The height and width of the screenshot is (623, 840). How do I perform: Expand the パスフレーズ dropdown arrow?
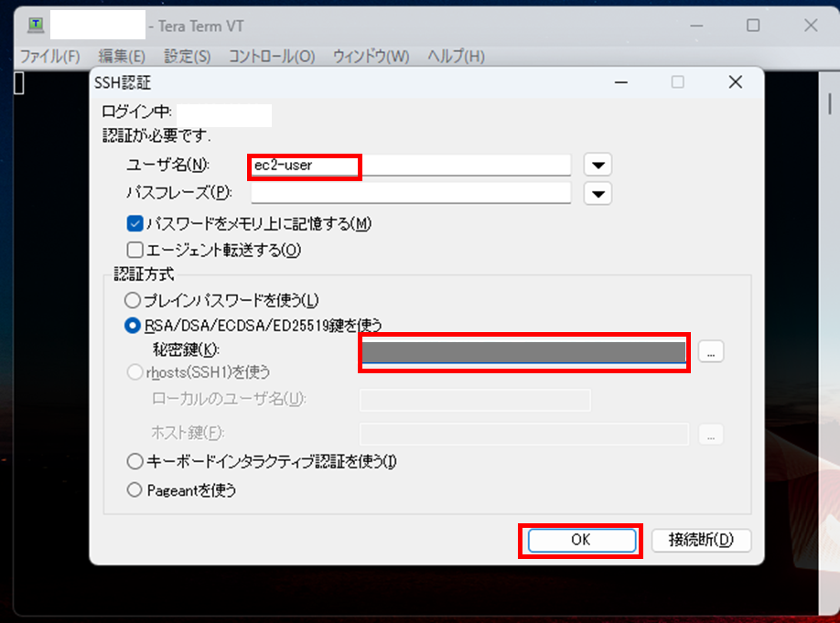pyautogui.click(x=598, y=193)
